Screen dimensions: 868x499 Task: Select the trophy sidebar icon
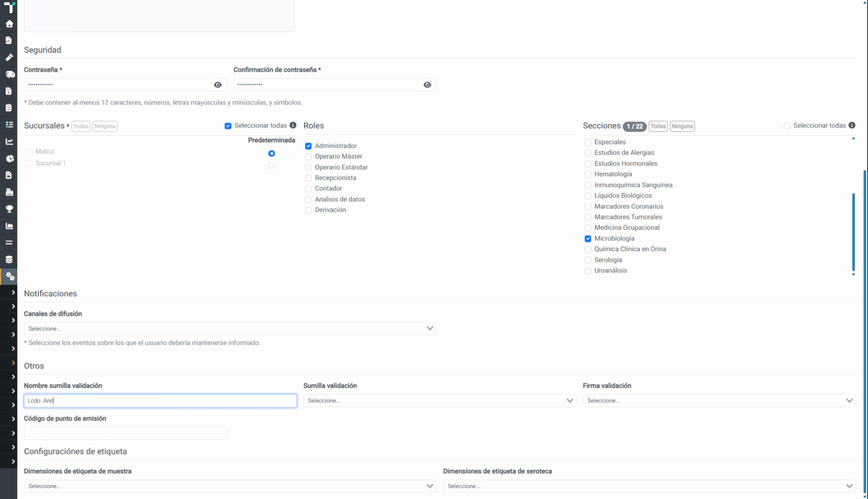coord(9,209)
